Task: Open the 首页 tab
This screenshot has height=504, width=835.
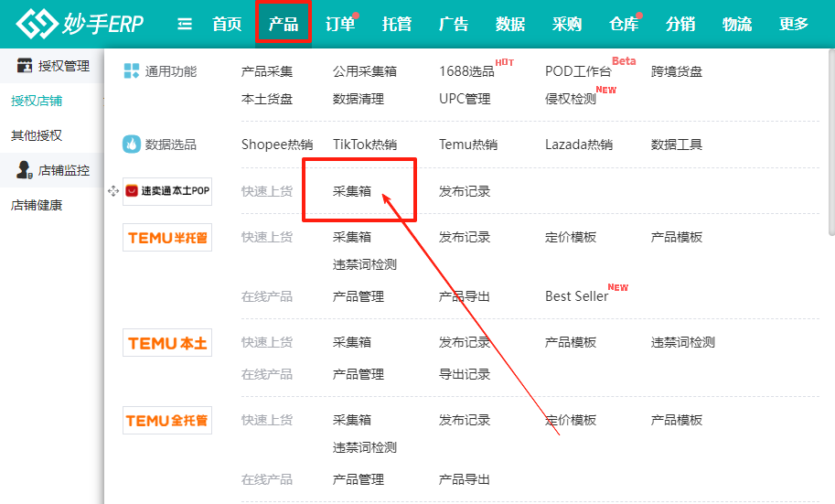Action: [227, 24]
